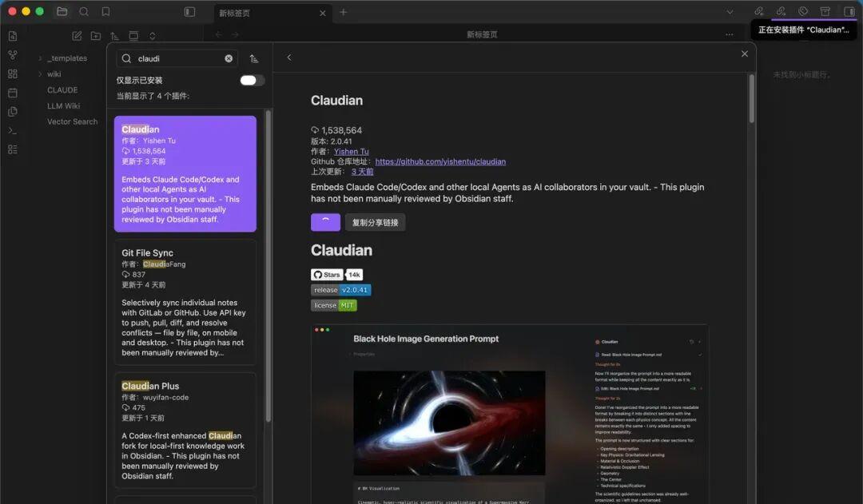This screenshot has width=863, height=504.
Task: Toggle the right sidebar panel icon
Action: pos(849,11)
